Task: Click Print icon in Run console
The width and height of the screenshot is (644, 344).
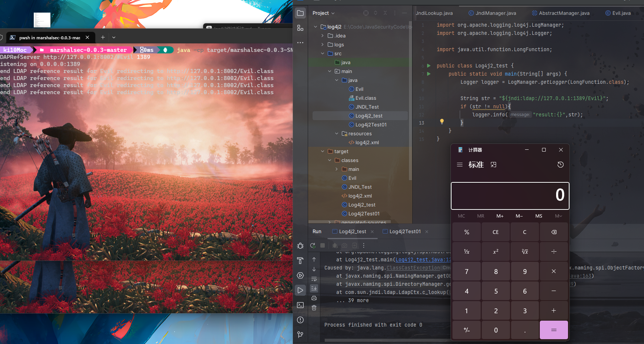Action: coord(314,298)
